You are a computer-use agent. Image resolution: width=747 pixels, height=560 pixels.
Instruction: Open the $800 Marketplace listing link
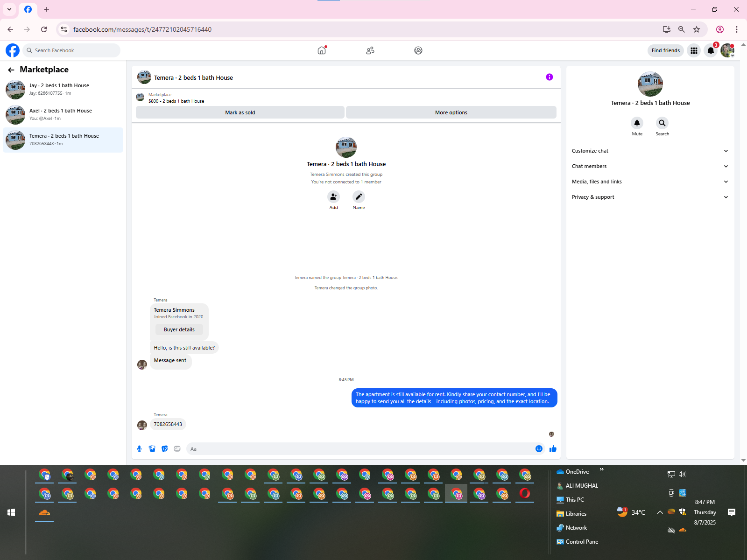(x=176, y=101)
